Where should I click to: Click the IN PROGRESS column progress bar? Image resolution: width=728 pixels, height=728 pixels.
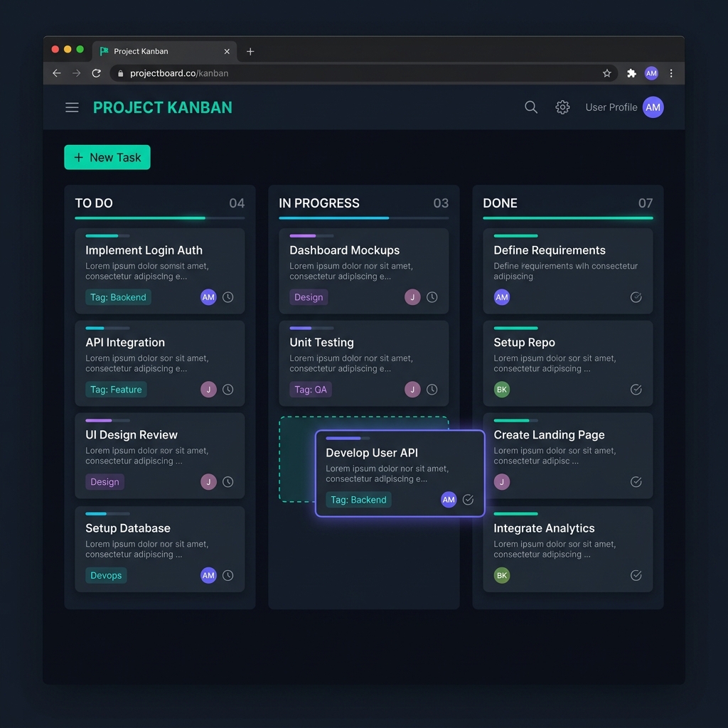364,218
